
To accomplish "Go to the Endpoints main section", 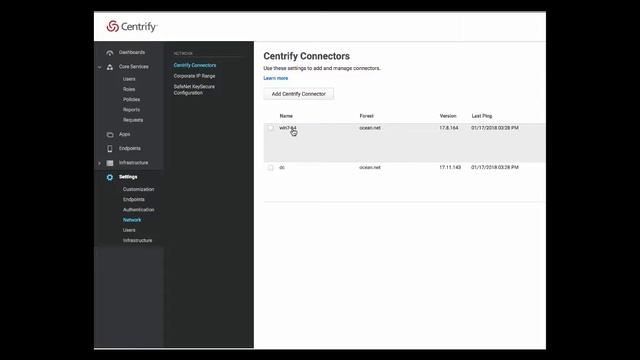I will pos(130,148).
